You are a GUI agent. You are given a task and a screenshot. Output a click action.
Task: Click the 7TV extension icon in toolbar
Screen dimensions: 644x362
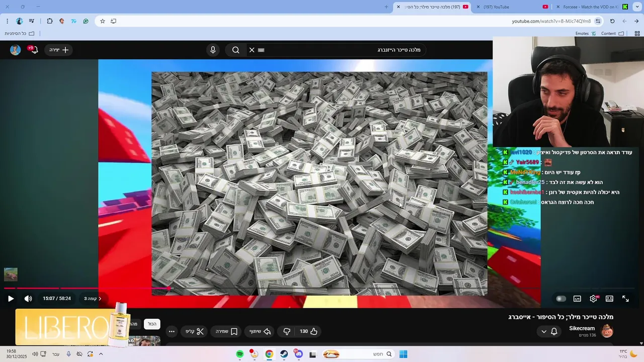[x=74, y=21]
